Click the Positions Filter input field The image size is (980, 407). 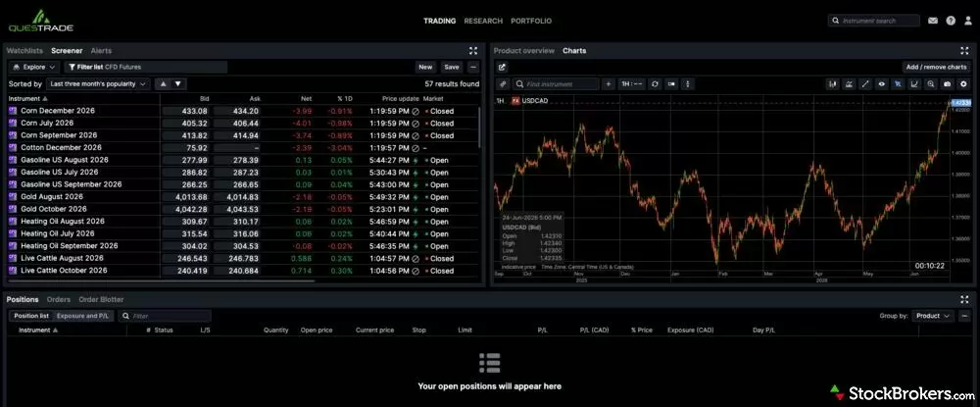pyautogui.click(x=165, y=316)
